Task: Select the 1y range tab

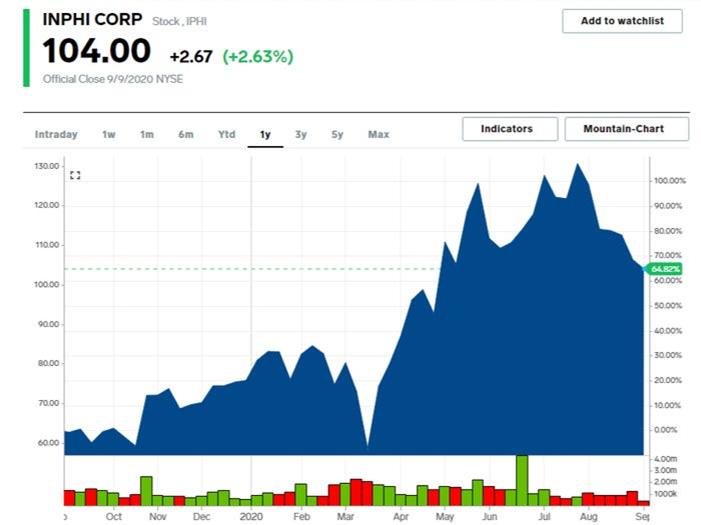Action: click(x=265, y=135)
